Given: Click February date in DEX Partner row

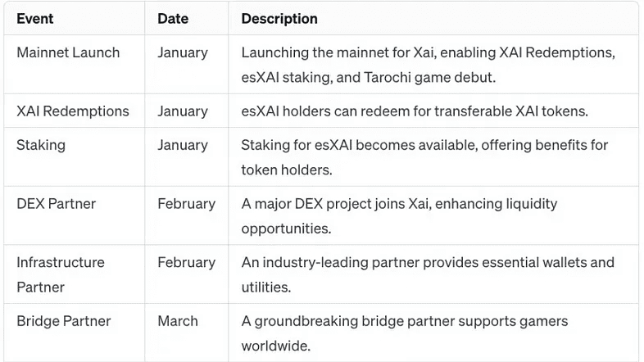Looking at the screenshot, I should click(x=187, y=204).
